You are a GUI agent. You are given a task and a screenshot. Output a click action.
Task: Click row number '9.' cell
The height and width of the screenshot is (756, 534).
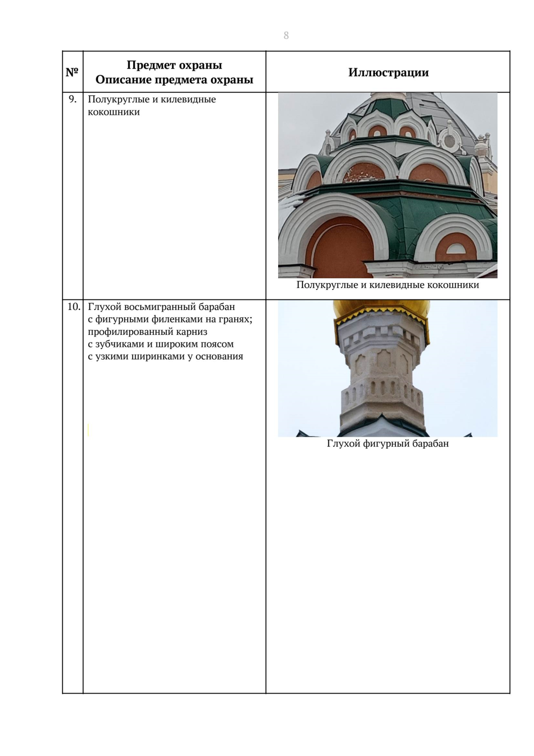click(73, 99)
